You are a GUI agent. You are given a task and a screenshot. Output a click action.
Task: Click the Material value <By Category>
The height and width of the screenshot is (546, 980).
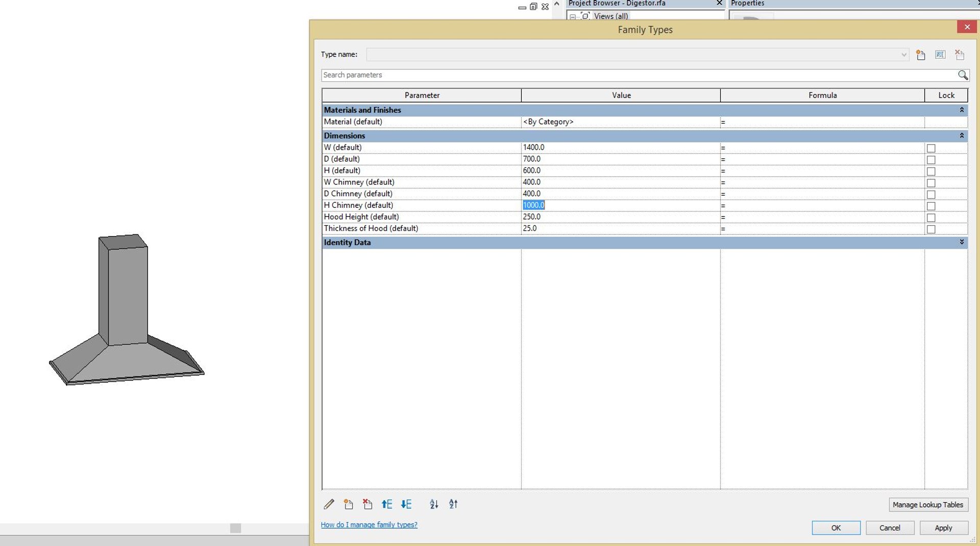coord(621,122)
